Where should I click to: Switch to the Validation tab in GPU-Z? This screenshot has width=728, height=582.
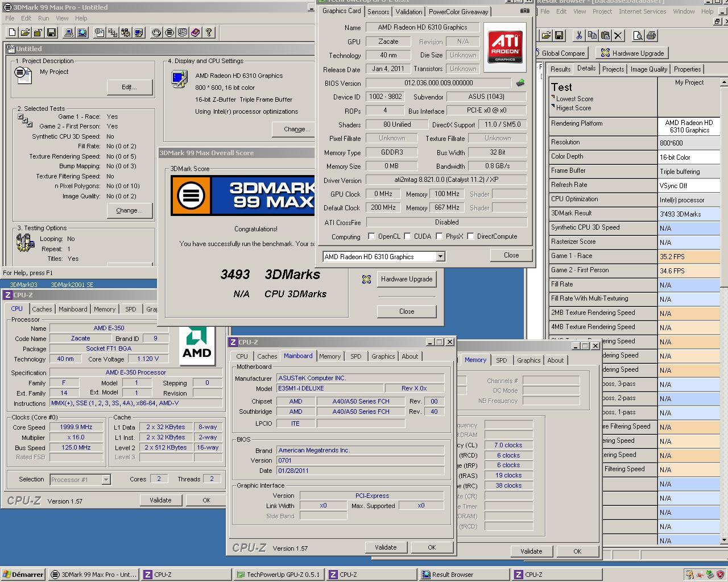409,11
